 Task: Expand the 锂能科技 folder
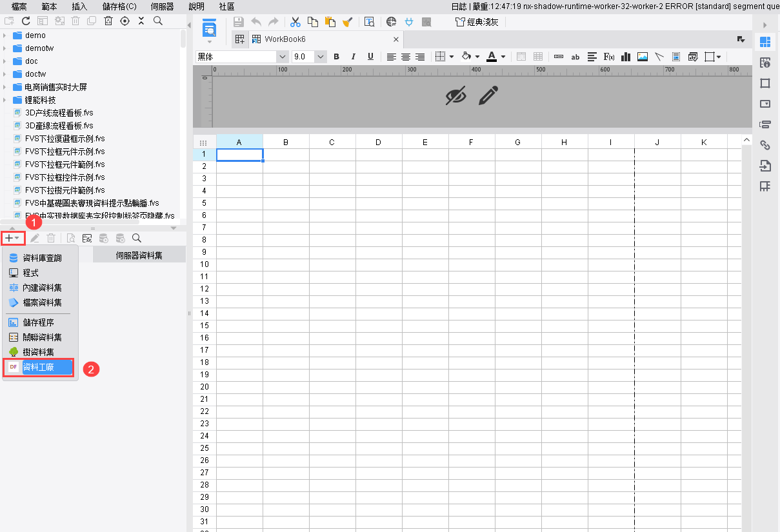(5, 100)
